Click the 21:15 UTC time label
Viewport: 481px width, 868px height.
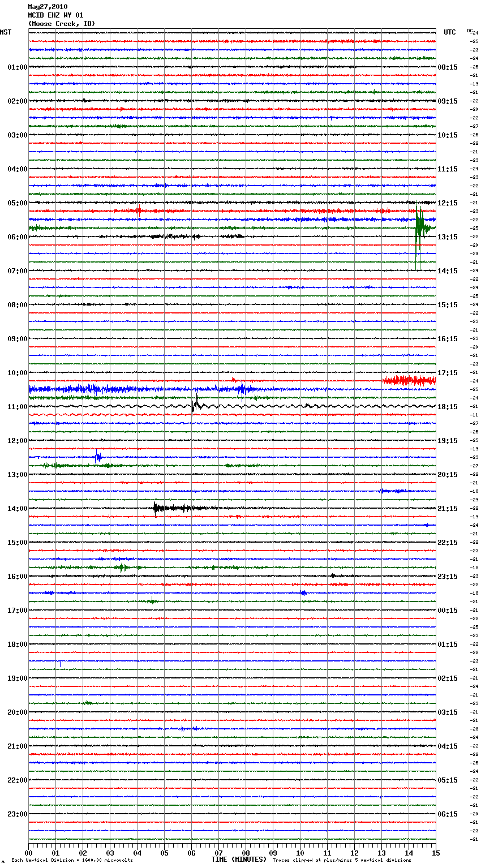click(x=448, y=509)
